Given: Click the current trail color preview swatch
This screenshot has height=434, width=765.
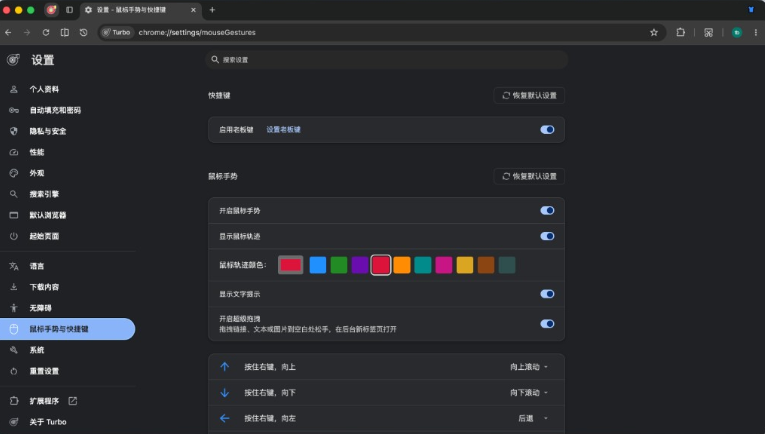Looking at the screenshot, I should 291,265.
